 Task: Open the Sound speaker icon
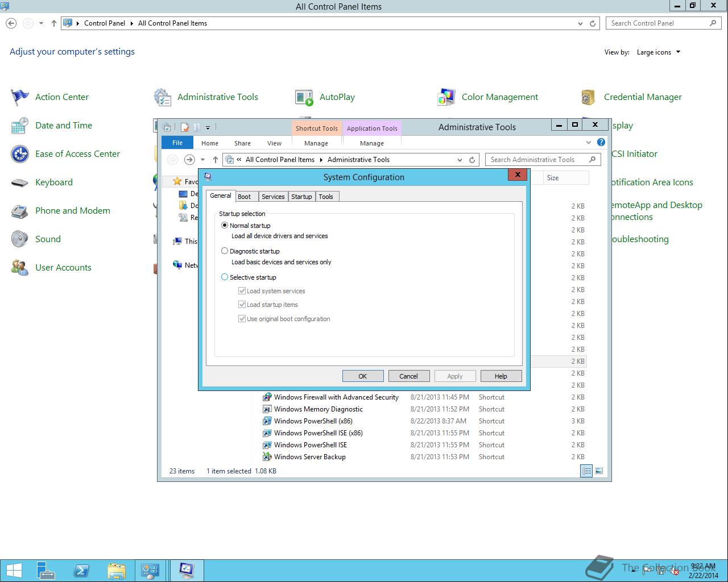point(20,239)
